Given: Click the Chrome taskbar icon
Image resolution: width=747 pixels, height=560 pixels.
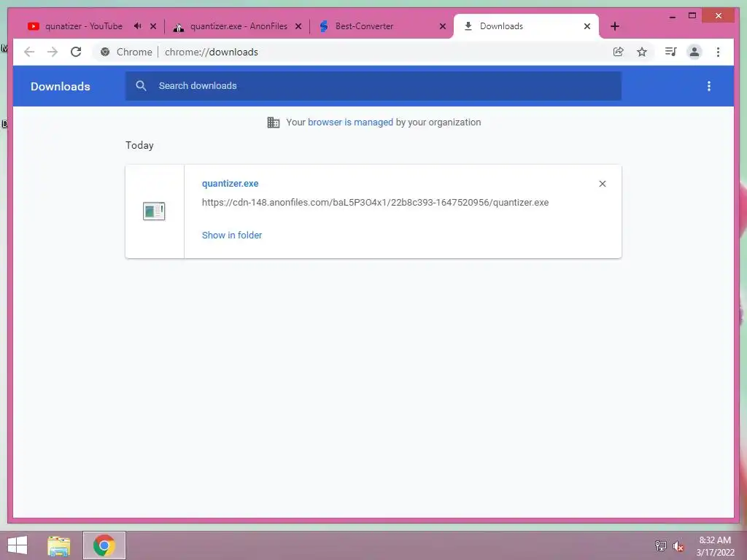Looking at the screenshot, I should 104,545.
